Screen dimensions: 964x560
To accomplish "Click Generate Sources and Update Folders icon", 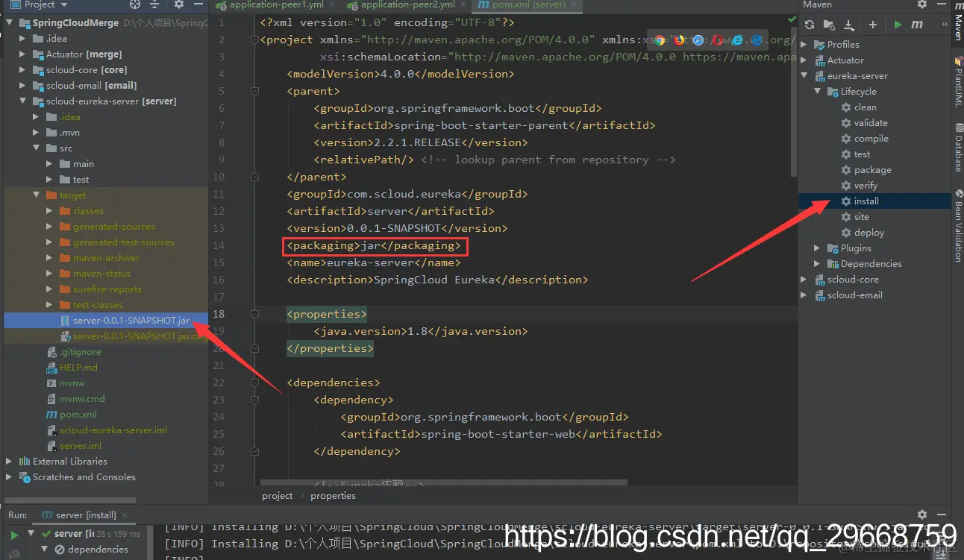I will (x=829, y=25).
